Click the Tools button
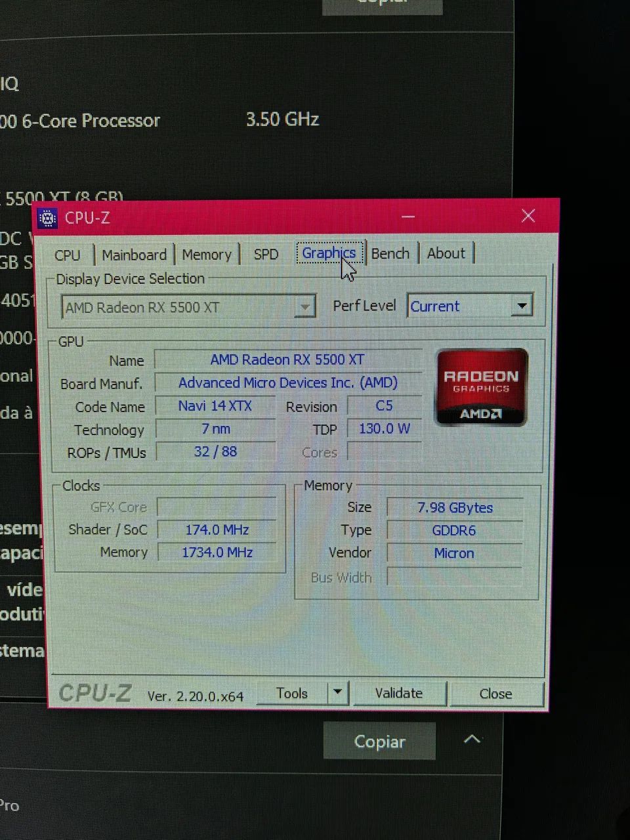The image size is (630, 840). [293, 693]
